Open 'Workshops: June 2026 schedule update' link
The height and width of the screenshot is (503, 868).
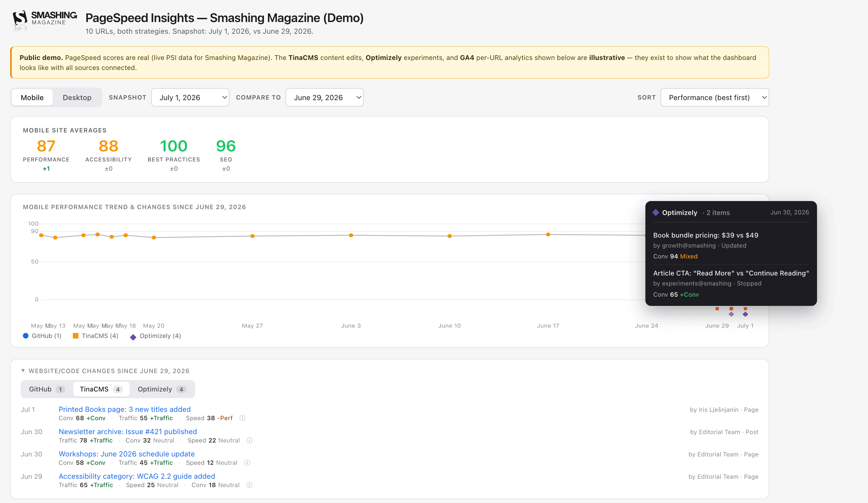coord(127,454)
